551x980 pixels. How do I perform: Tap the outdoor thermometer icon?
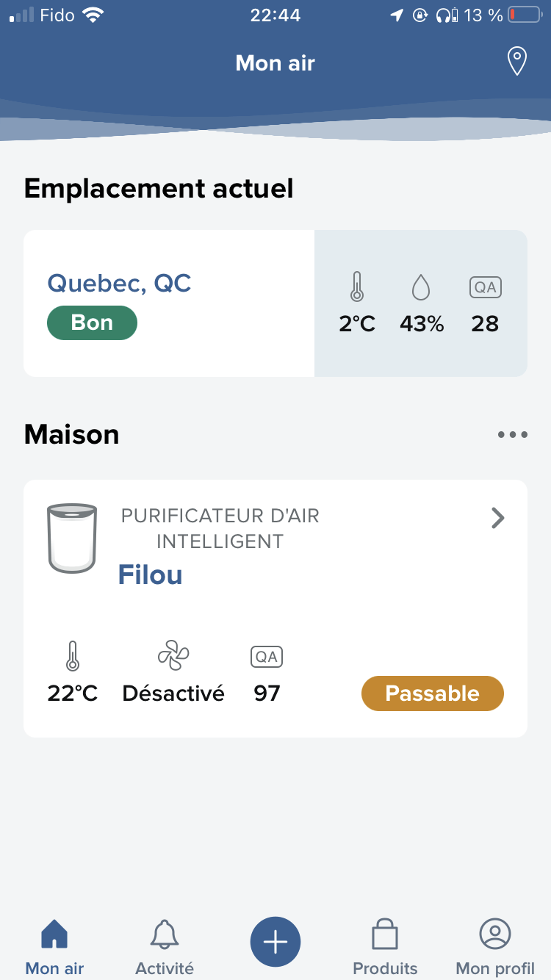click(x=357, y=287)
